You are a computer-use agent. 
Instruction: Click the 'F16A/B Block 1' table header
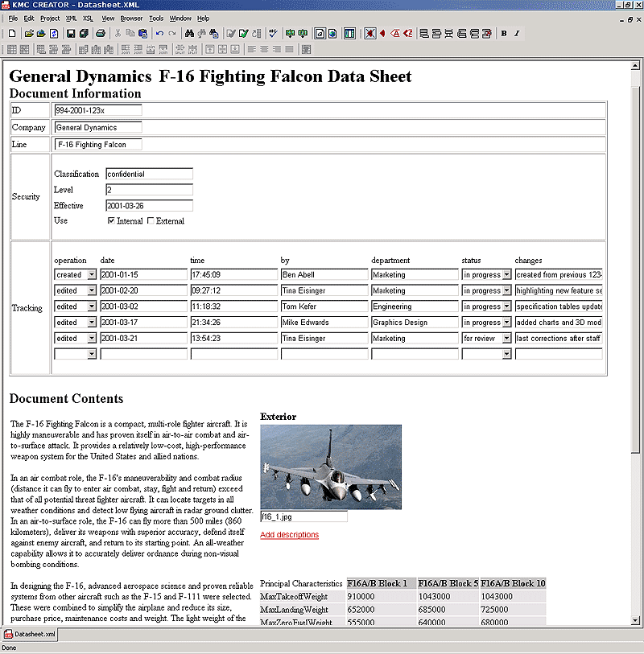point(381,583)
